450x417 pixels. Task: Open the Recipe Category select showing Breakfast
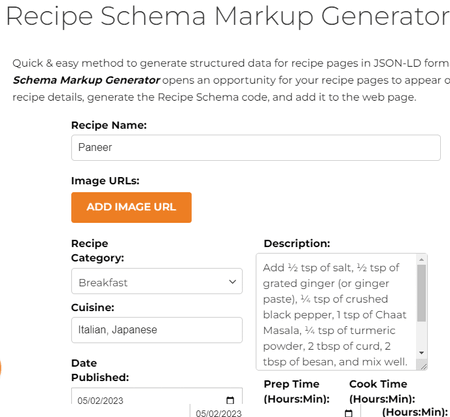[157, 281]
